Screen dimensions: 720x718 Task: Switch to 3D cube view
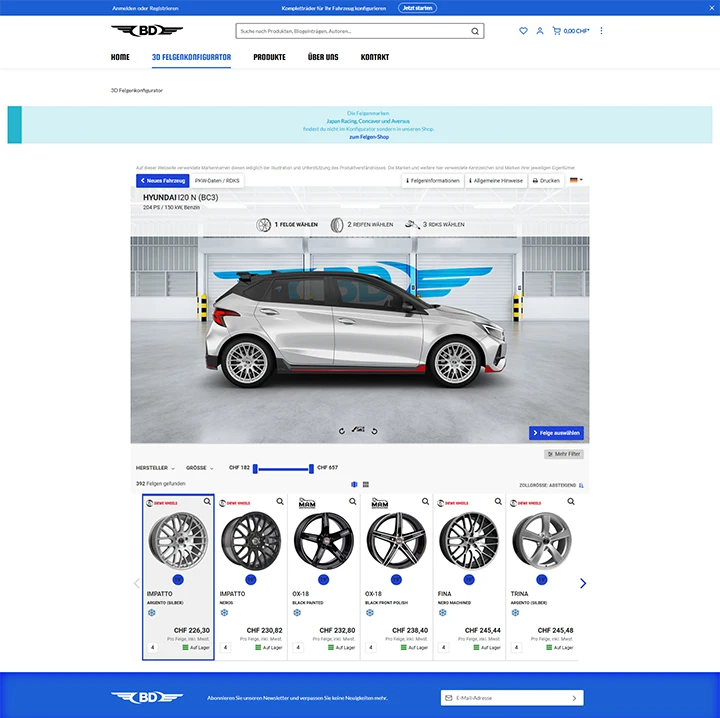click(x=354, y=484)
